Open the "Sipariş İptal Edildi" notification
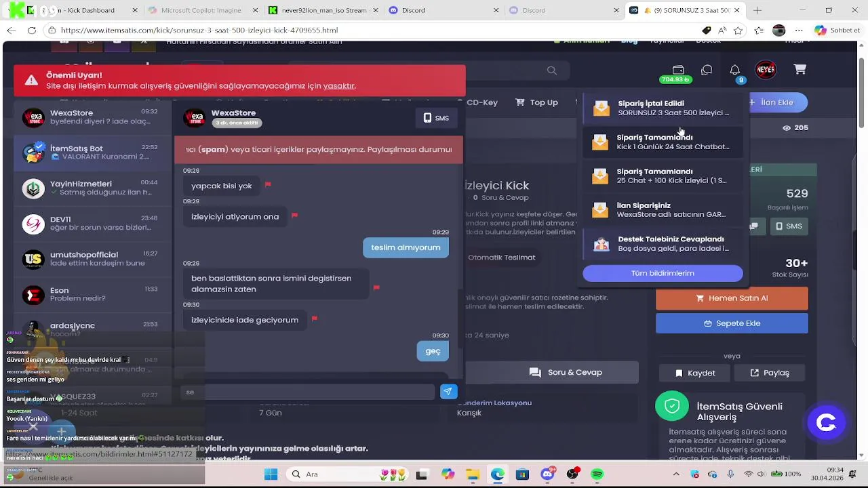The image size is (868, 488). coord(663,108)
